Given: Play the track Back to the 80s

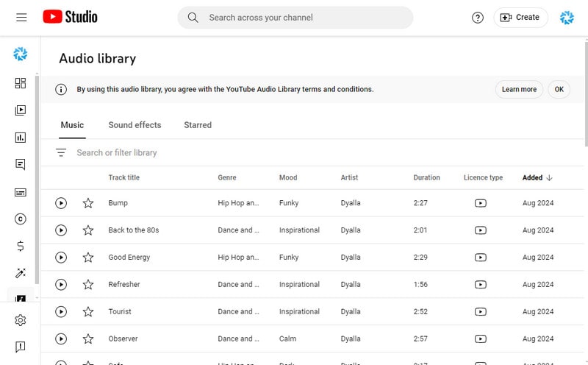Looking at the screenshot, I should (x=61, y=230).
